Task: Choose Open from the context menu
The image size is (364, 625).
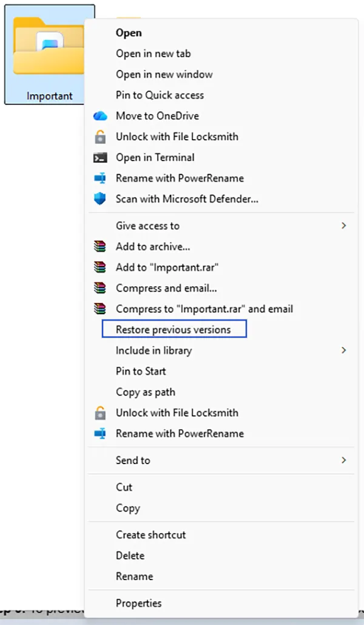Action: 129,33
